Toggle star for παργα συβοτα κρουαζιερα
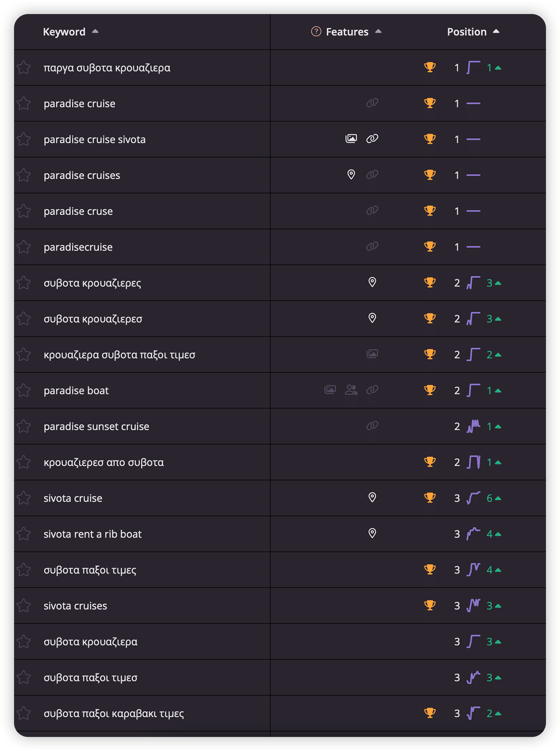The width and height of the screenshot is (560, 751). [24, 68]
